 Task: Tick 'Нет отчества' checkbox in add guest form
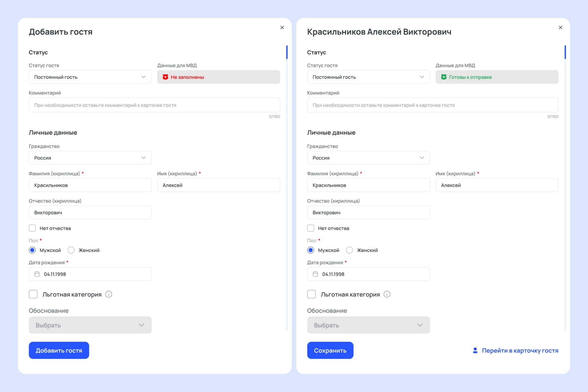click(32, 228)
